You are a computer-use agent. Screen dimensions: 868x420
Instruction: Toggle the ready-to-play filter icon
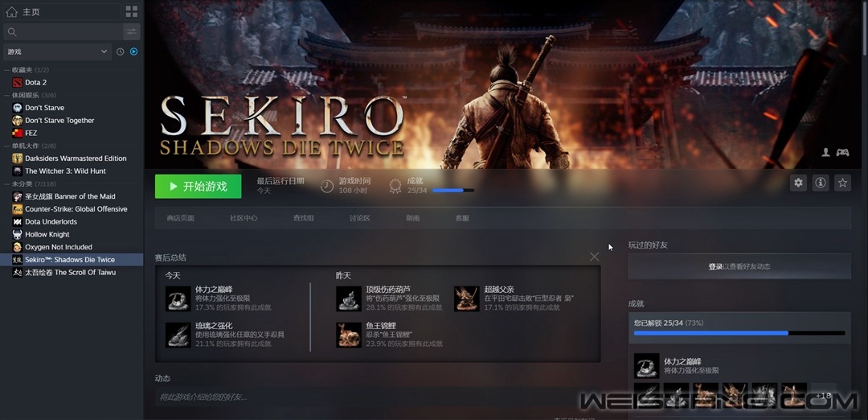(x=133, y=51)
